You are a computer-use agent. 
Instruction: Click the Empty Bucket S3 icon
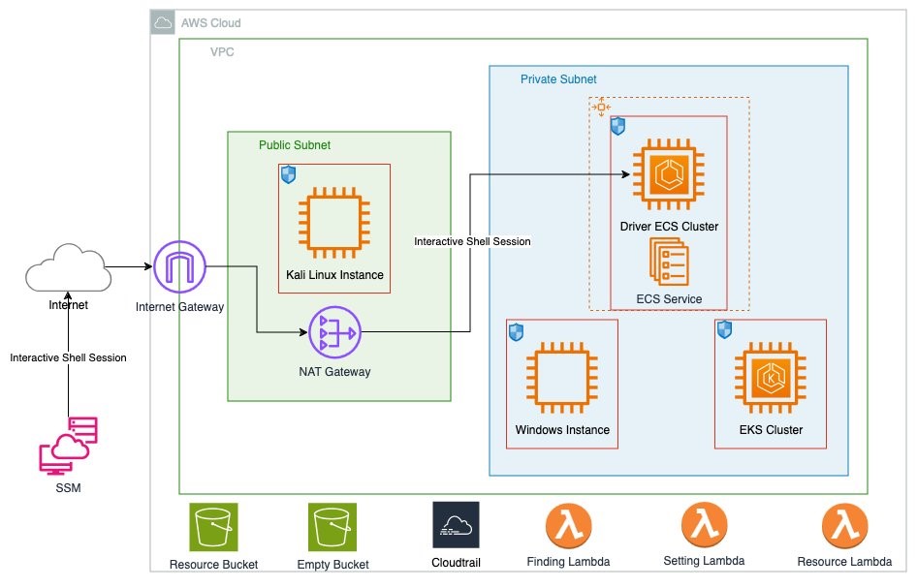(332, 527)
